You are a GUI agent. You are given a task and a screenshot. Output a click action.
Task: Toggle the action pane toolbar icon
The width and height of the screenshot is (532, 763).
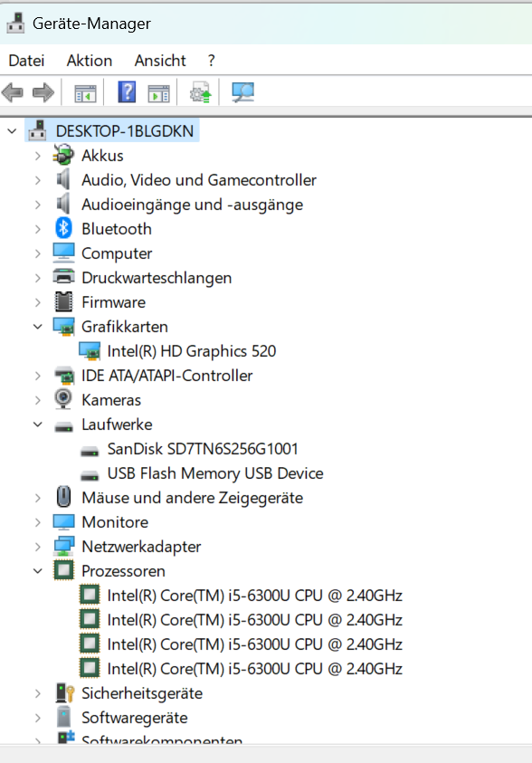pos(158,92)
